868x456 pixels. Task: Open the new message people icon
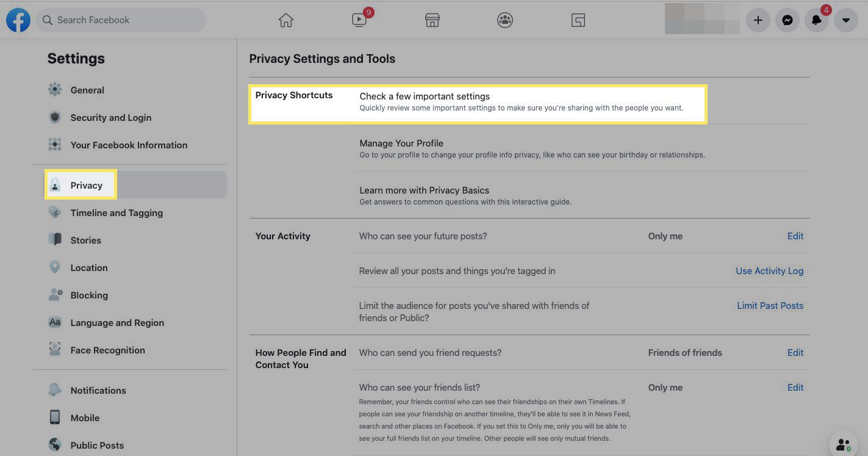pos(844,444)
